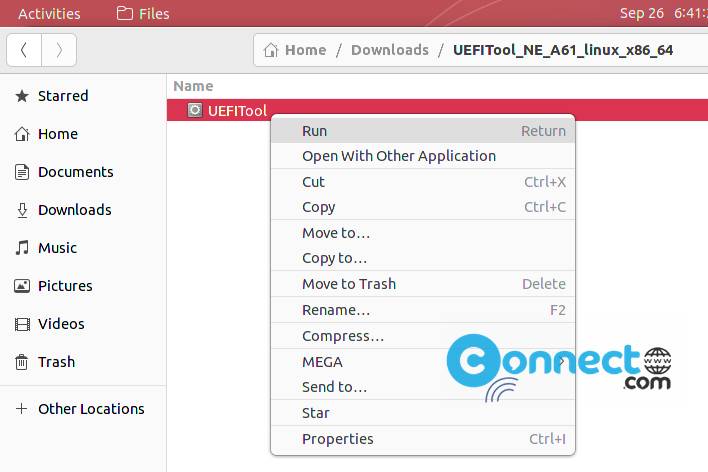The width and height of the screenshot is (708, 472).
Task: Click the Home icon in the path bar
Action: point(271,50)
